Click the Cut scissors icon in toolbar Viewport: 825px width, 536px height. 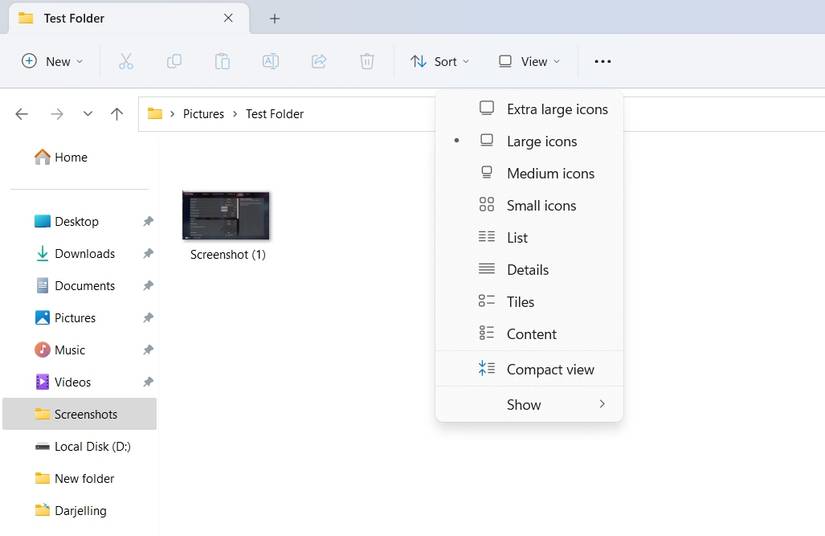click(125, 61)
